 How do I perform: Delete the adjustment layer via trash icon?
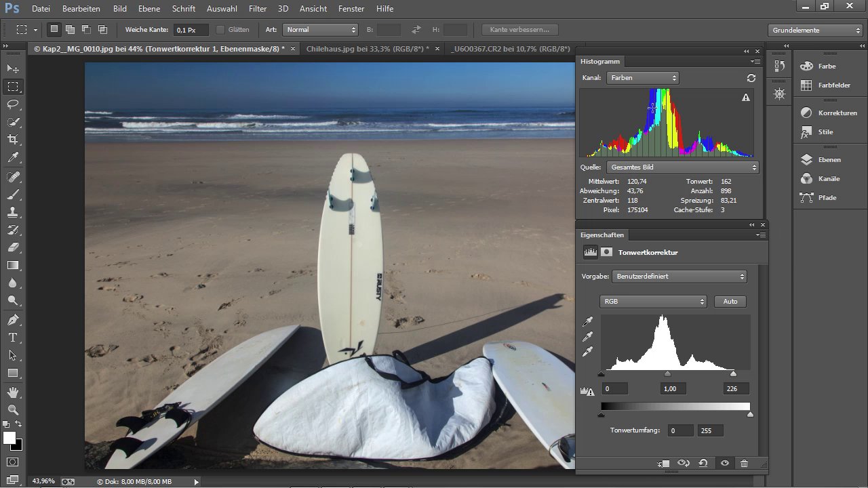pyautogui.click(x=744, y=464)
